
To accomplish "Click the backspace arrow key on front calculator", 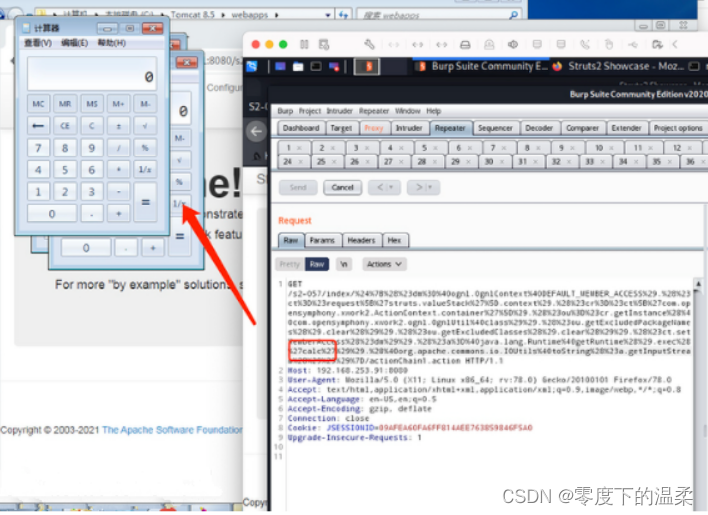I will tap(38, 126).
